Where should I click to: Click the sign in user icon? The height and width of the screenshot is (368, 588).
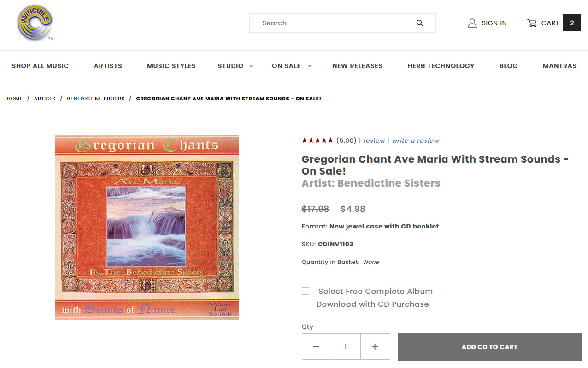(472, 23)
